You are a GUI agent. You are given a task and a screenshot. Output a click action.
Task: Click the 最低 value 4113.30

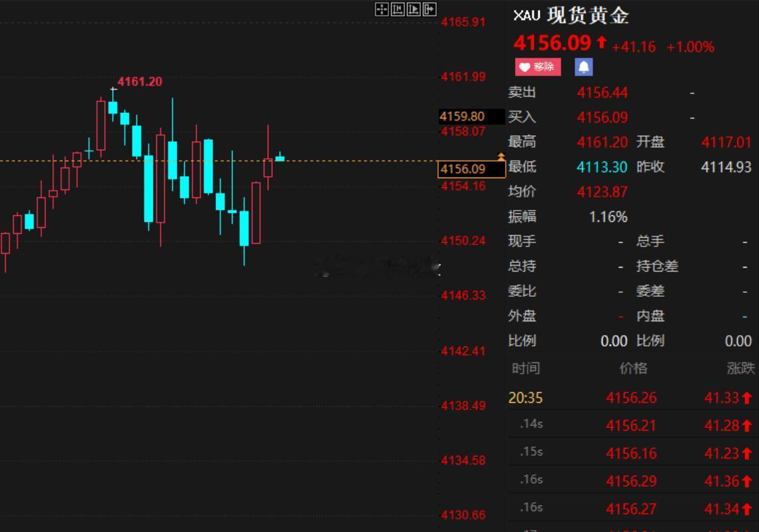pos(602,168)
